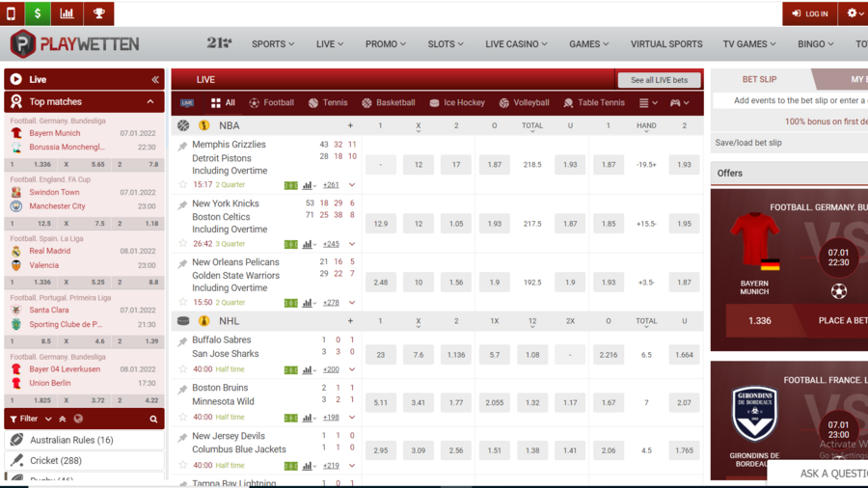
Task: Favorite the New York Knicks match star
Action: pyautogui.click(x=182, y=243)
